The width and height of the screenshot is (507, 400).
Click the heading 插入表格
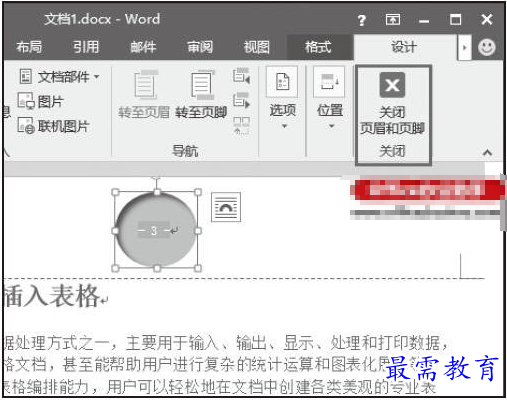tap(52, 296)
